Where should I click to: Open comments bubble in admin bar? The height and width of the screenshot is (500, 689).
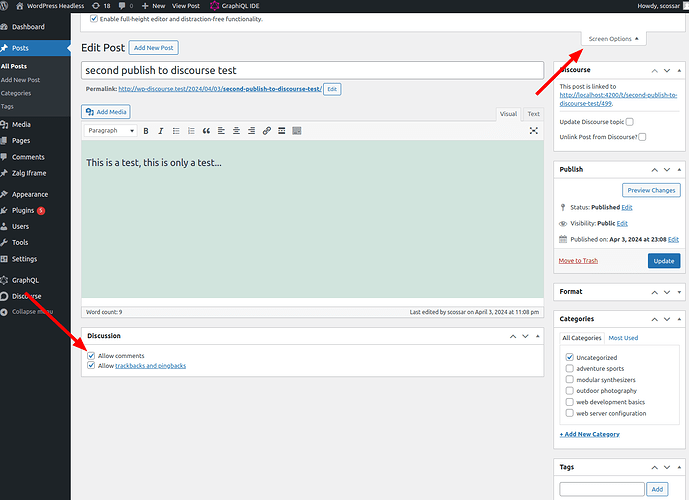pyautogui.click(x=126, y=6)
